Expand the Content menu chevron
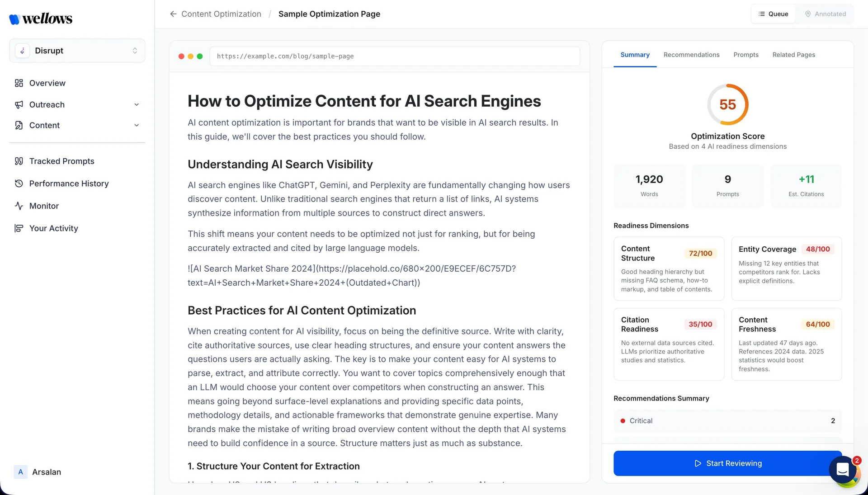Image resolution: width=868 pixels, height=495 pixels. click(137, 126)
